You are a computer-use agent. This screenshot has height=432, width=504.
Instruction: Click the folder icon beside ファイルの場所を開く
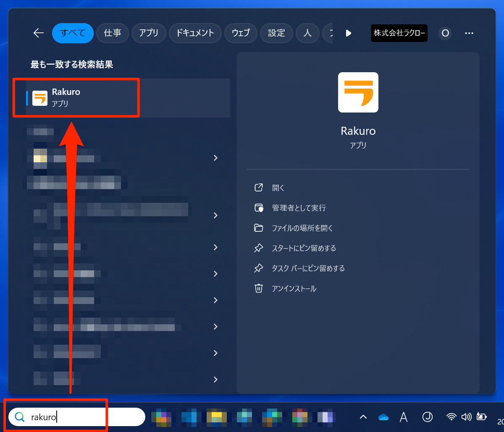259,228
